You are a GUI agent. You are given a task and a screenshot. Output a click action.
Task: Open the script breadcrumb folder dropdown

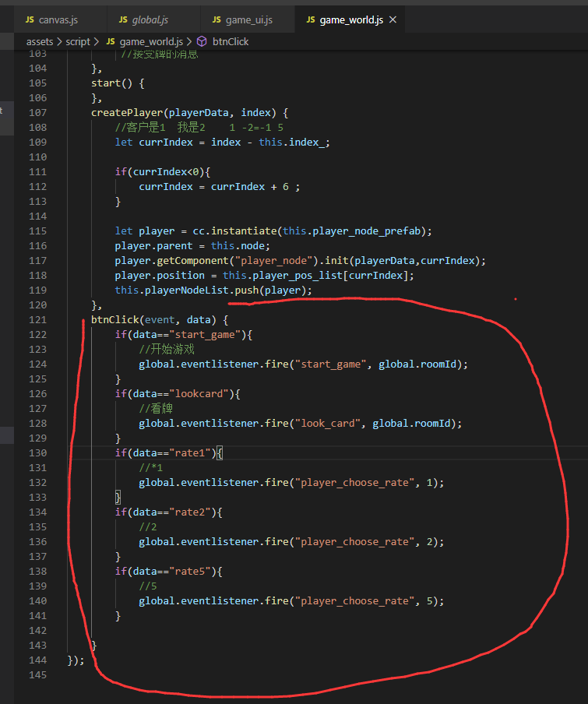(x=78, y=41)
